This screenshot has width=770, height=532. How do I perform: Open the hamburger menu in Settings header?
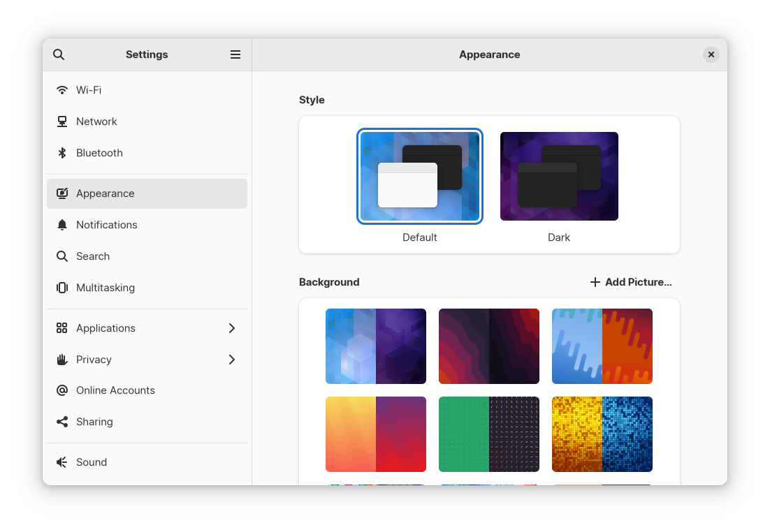[235, 54]
